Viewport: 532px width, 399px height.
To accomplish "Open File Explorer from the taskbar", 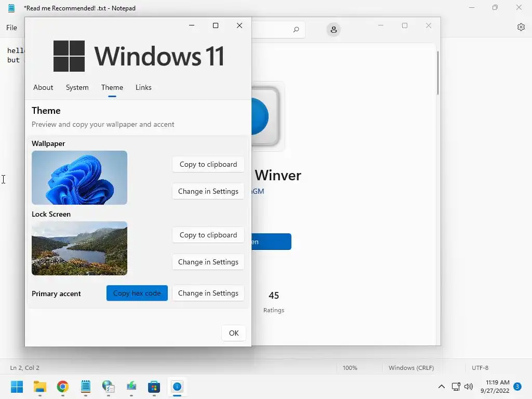I will (x=40, y=387).
